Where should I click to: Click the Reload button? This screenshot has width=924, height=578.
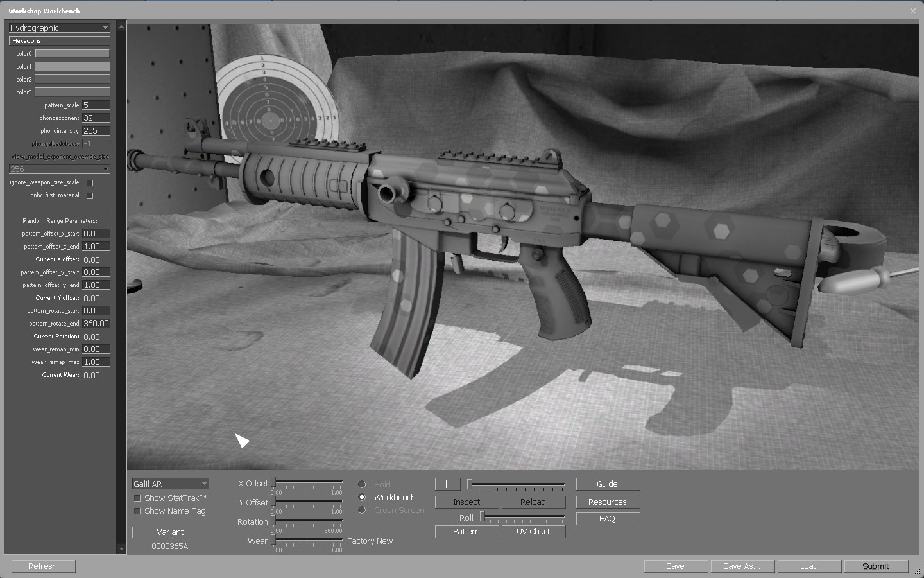click(533, 502)
